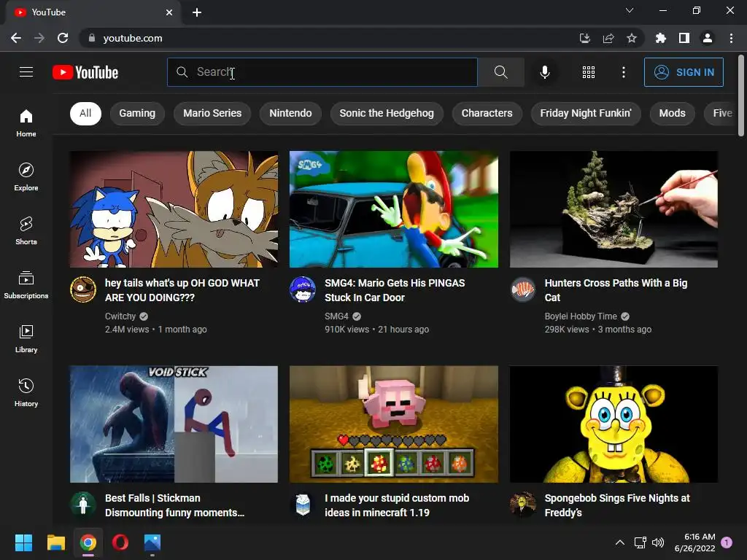Select Friday Night Funkin' chip
747x560 pixels.
(586, 113)
